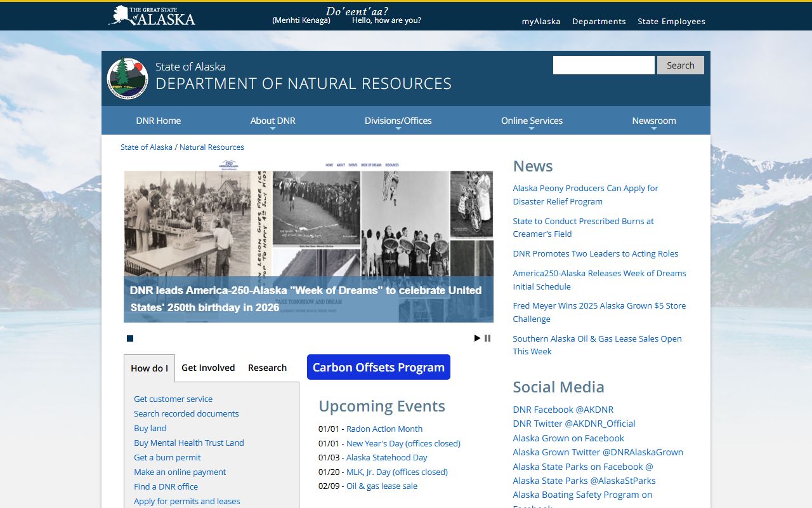812x508 pixels.
Task: Open Get a burn permit link
Action: (x=167, y=457)
